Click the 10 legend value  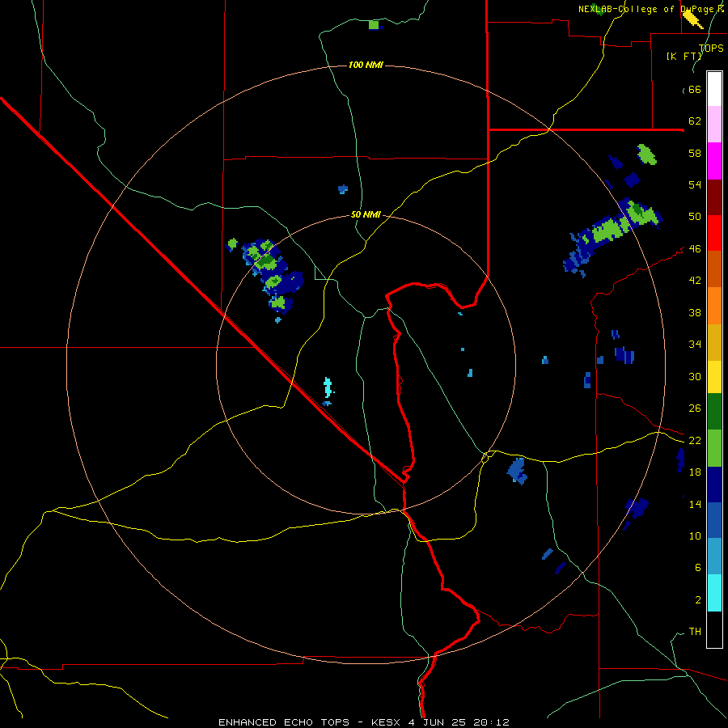point(695,535)
